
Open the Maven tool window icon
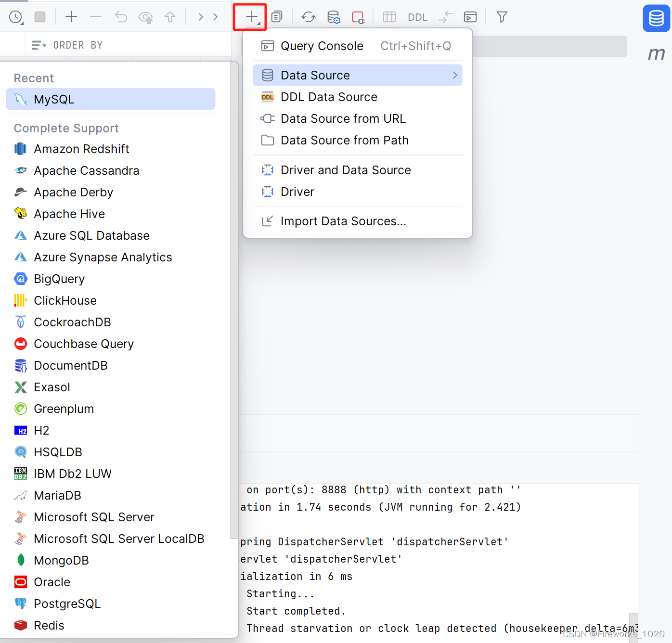[x=657, y=53]
